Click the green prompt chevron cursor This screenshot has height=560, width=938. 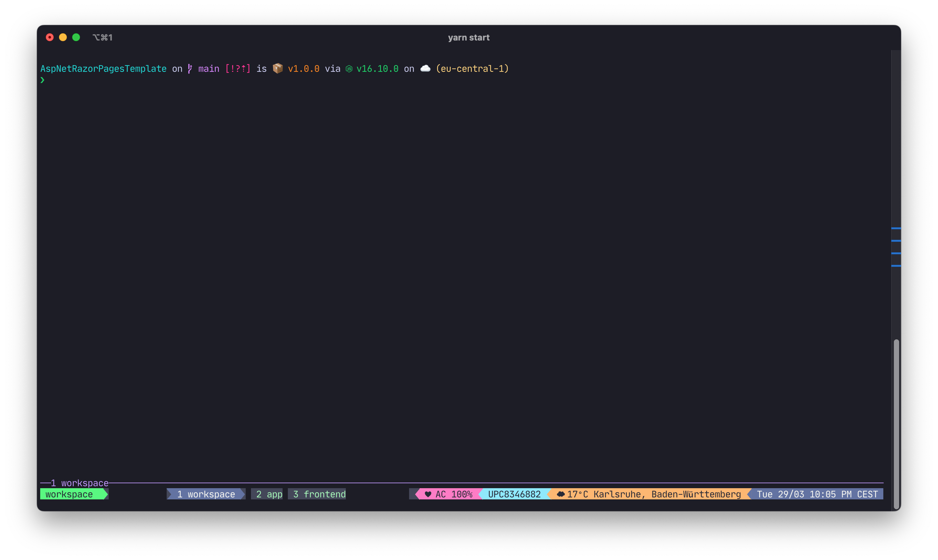(42, 80)
